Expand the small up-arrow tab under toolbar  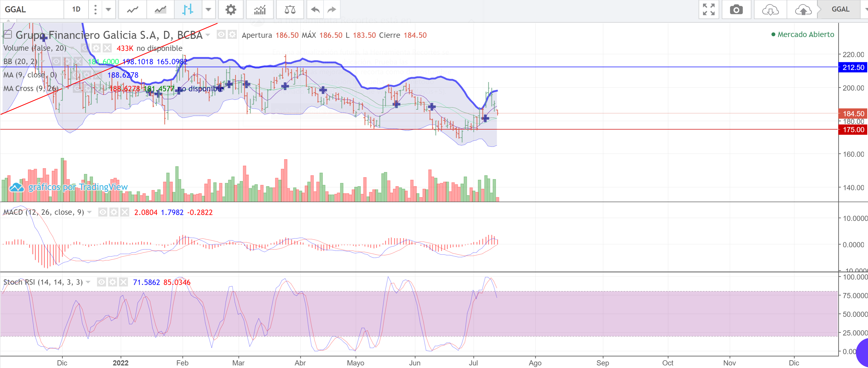[8, 21]
